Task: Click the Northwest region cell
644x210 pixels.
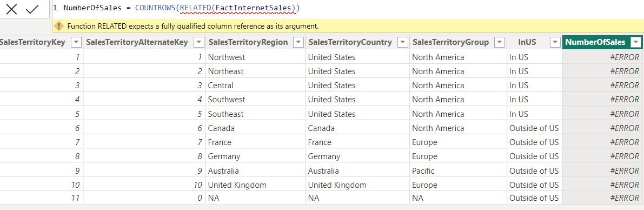Action: coord(255,57)
